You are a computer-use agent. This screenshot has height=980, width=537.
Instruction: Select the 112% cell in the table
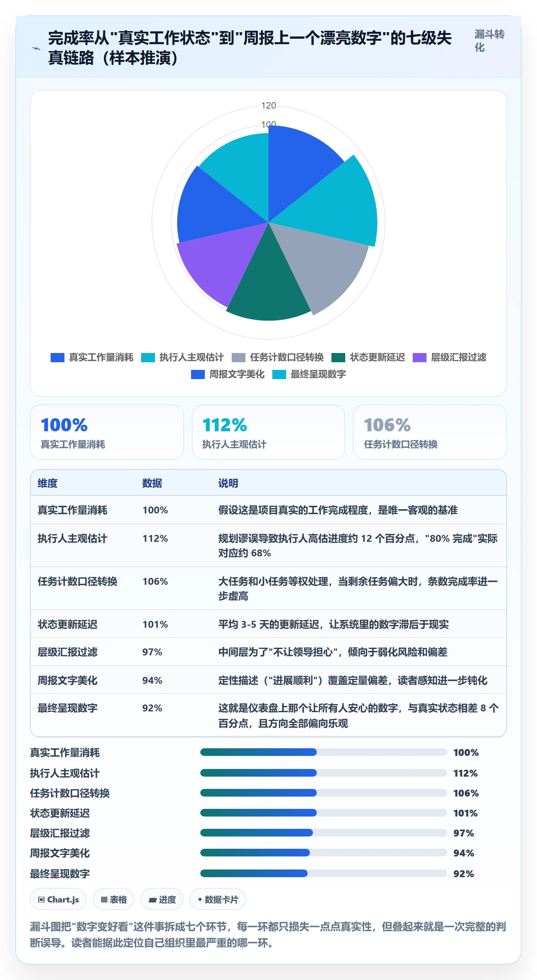(x=155, y=538)
